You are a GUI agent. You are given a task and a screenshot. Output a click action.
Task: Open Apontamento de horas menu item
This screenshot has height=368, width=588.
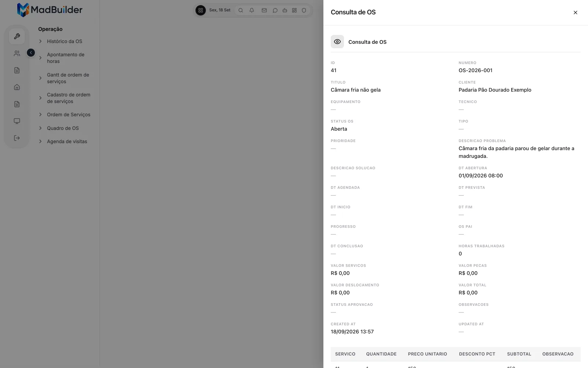point(66,58)
